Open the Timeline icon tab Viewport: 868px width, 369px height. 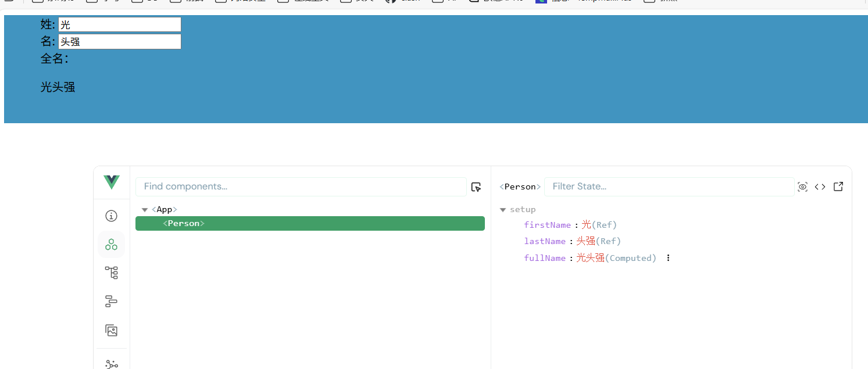(x=111, y=301)
